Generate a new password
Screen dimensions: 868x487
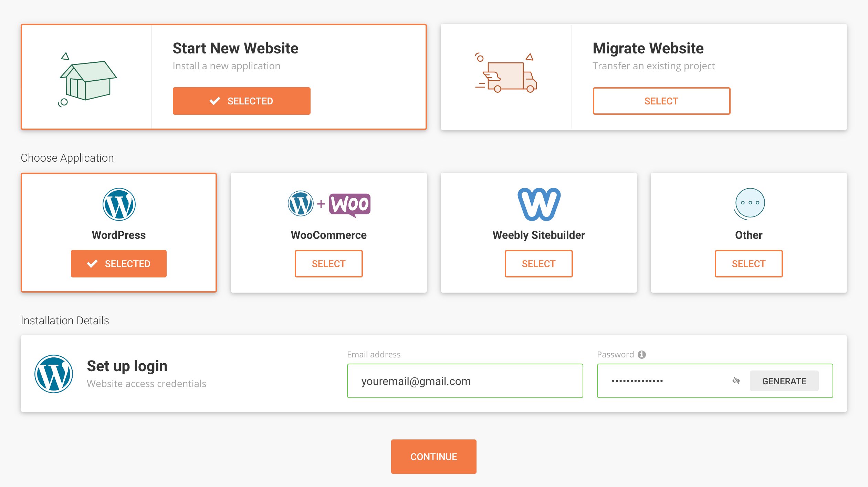tap(784, 381)
